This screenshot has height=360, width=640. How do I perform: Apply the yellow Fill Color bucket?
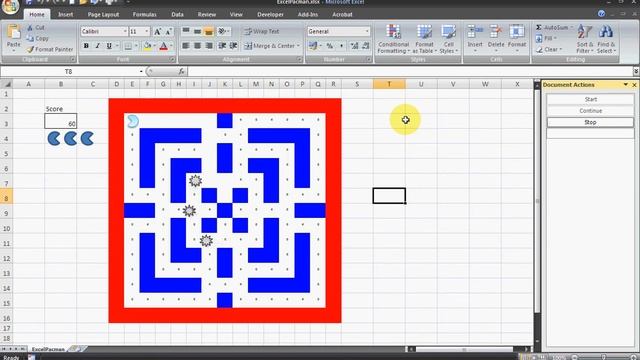tap(147, 46)
